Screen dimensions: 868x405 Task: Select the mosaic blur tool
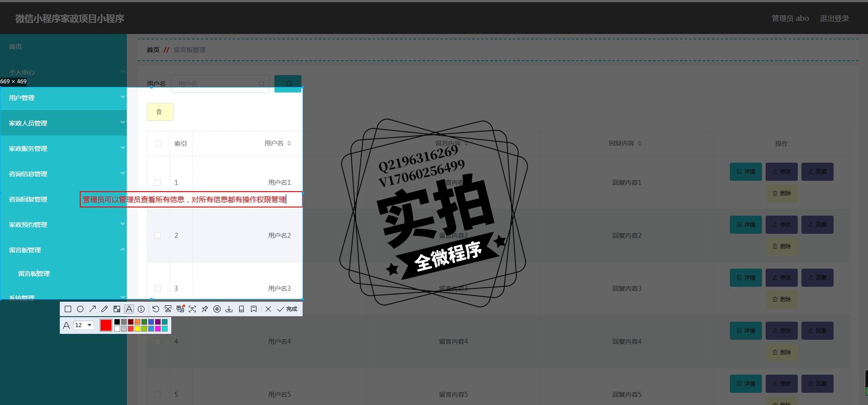click(x=117, y=309)
